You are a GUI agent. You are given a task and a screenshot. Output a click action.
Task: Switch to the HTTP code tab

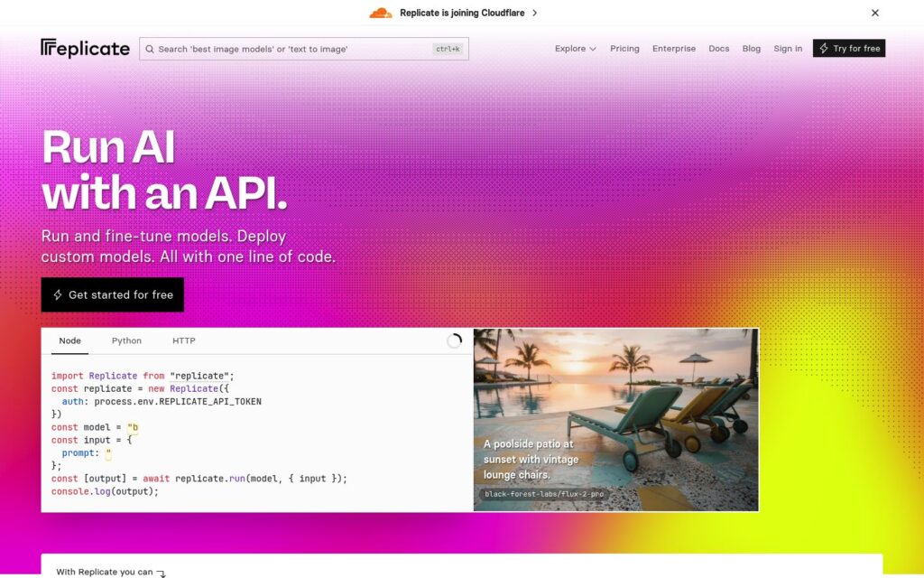[x=184, y=340]
